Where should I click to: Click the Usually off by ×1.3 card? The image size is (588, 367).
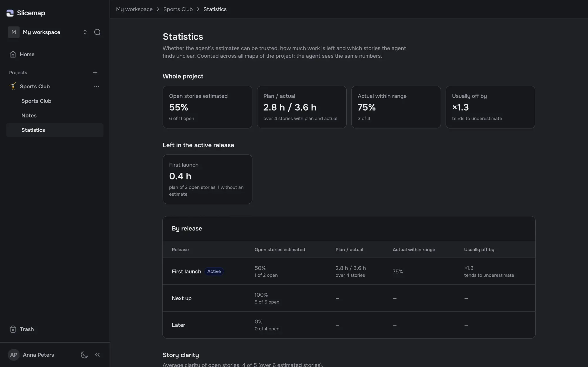[x=490, y=107]
